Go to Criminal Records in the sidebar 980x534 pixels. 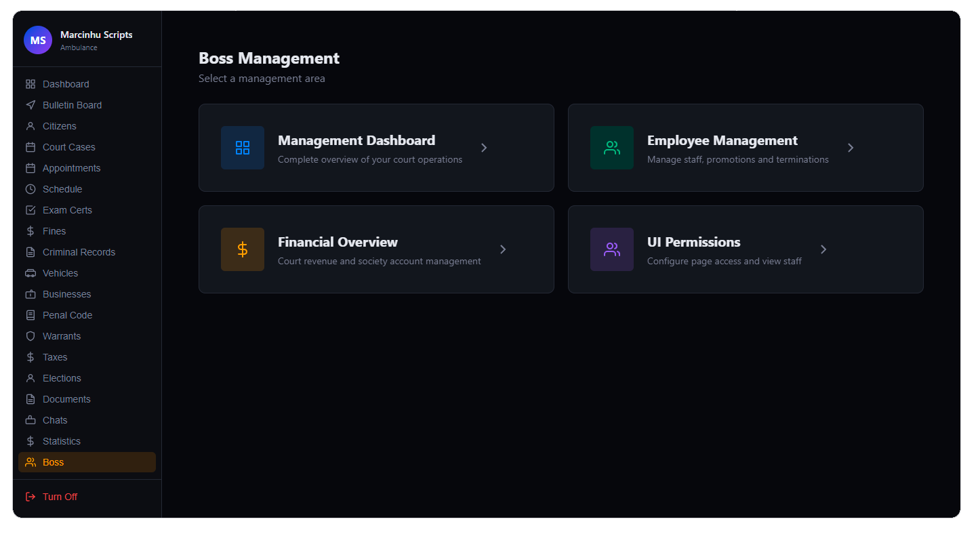tap(79, 252)
